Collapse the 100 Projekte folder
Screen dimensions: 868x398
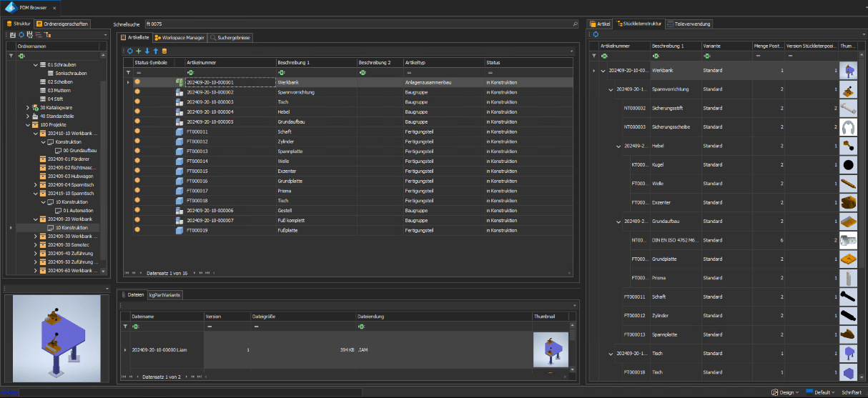tap(28, 124)
